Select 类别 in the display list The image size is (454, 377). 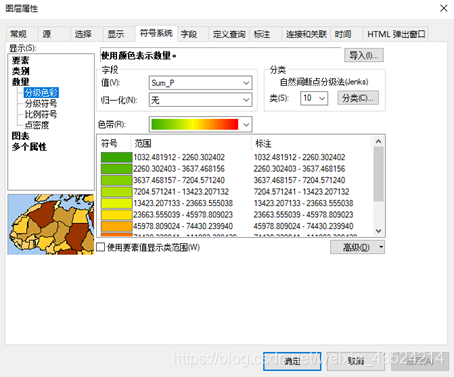[20, 71]
